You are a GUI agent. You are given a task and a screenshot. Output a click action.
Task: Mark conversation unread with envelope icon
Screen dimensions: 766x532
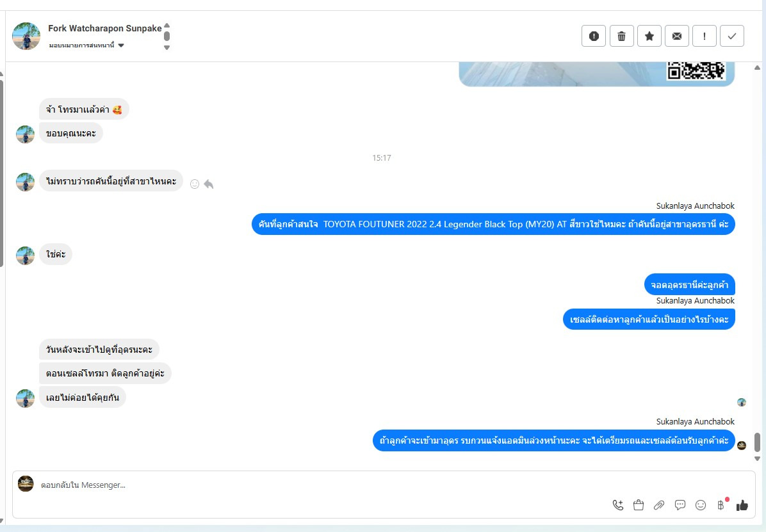point(676,36)
